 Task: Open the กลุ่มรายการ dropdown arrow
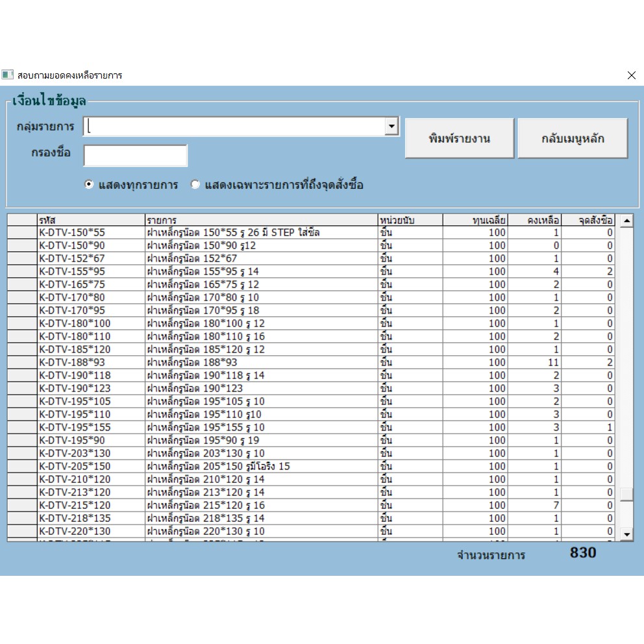click(391, 127)
